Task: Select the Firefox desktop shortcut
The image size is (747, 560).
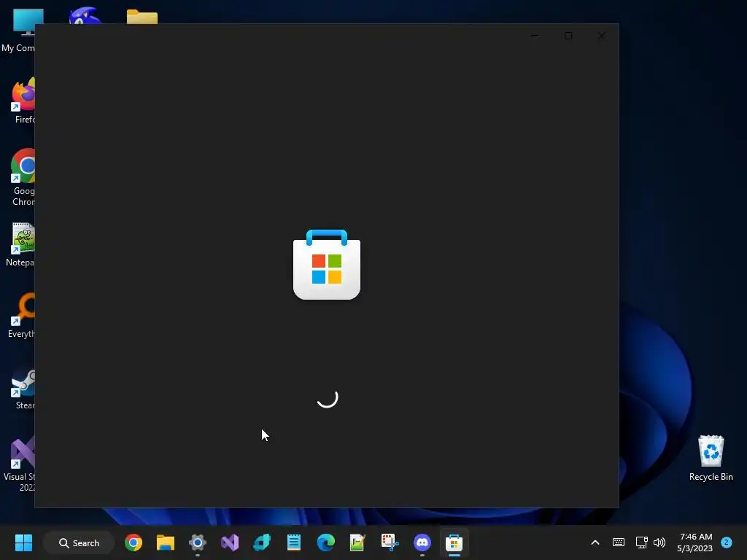Action: click(x=23, y=101)
